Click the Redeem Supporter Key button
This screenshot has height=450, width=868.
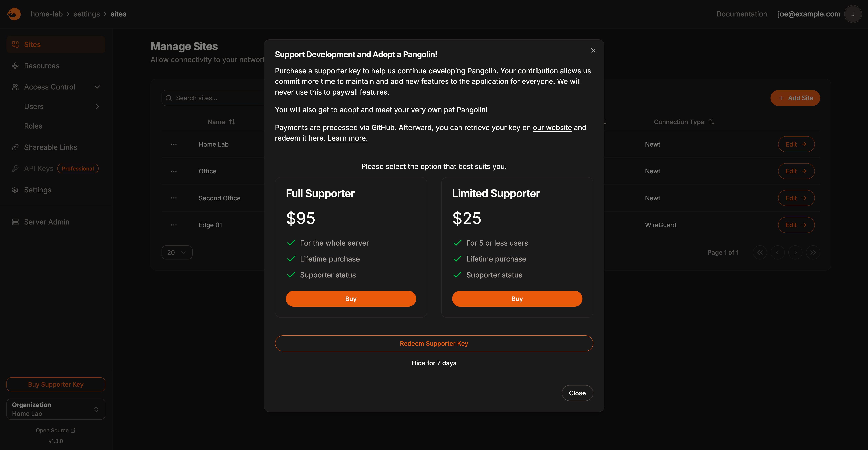[434, 344]
